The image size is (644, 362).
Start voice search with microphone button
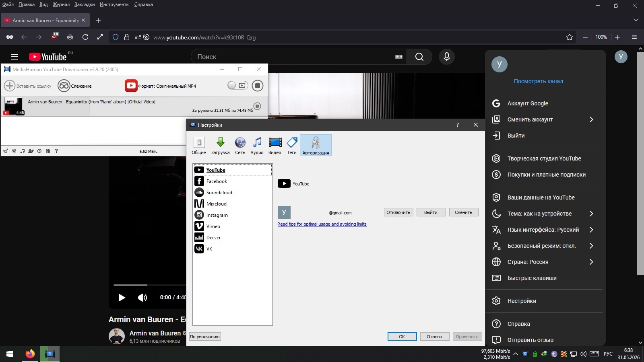coord(447,57)
